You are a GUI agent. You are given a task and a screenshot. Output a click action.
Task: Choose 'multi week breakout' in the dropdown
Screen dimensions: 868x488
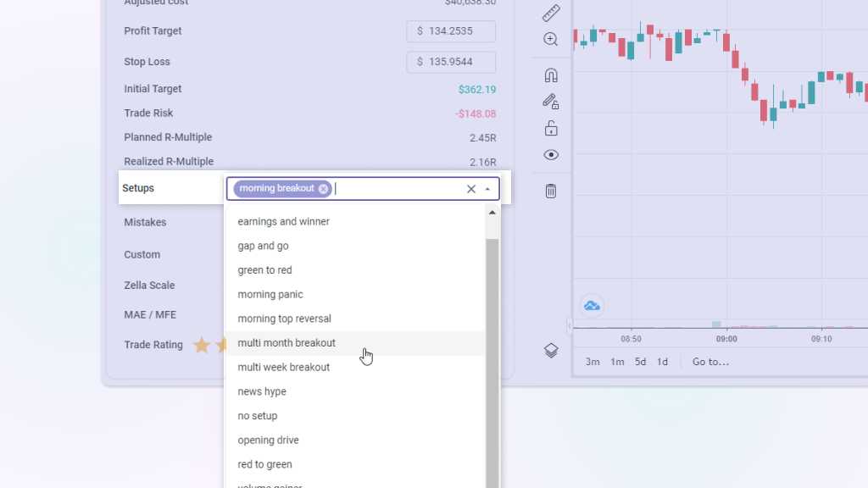[281, 367]
